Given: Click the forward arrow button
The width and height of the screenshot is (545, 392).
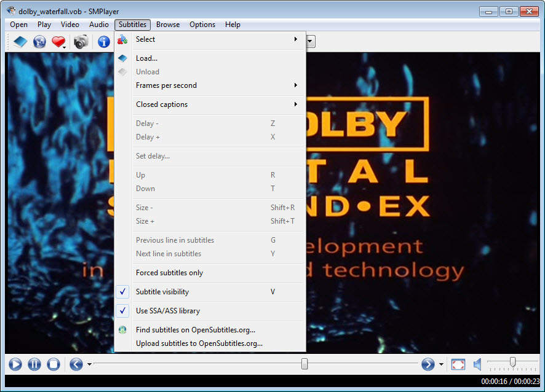Looking at the screenshot, I should click(428, 364).
